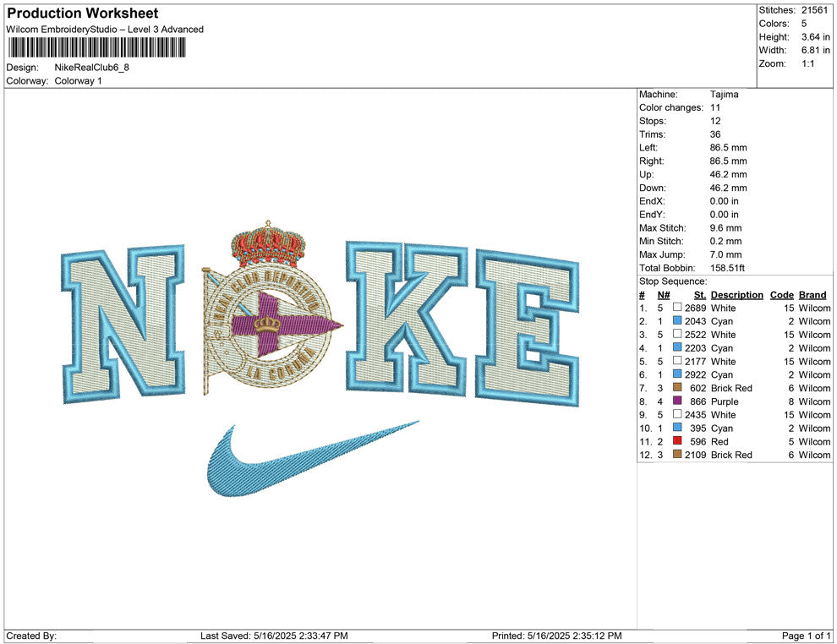Click the Red description in row 11
Viewport: 837px width, 644px height.
(719, 441)
